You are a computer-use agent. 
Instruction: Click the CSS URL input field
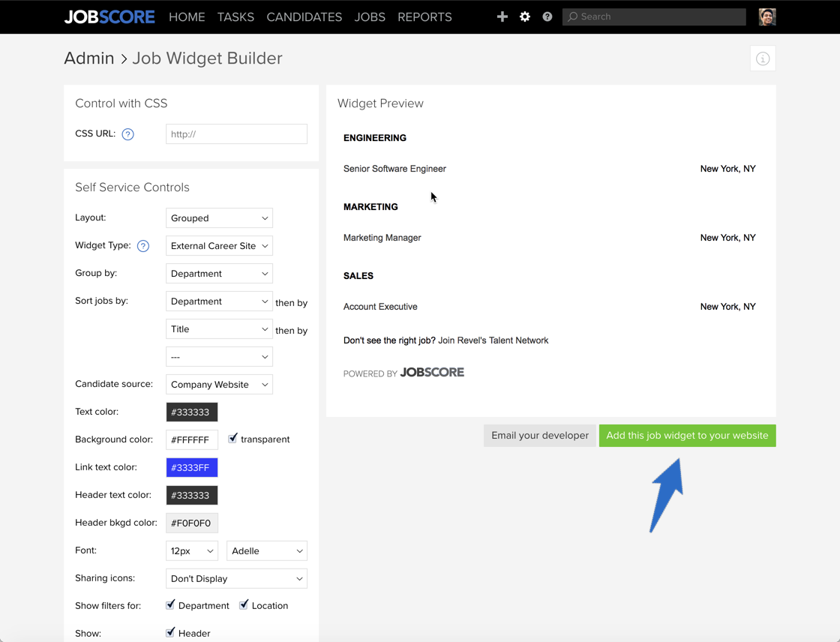point(236,134)
